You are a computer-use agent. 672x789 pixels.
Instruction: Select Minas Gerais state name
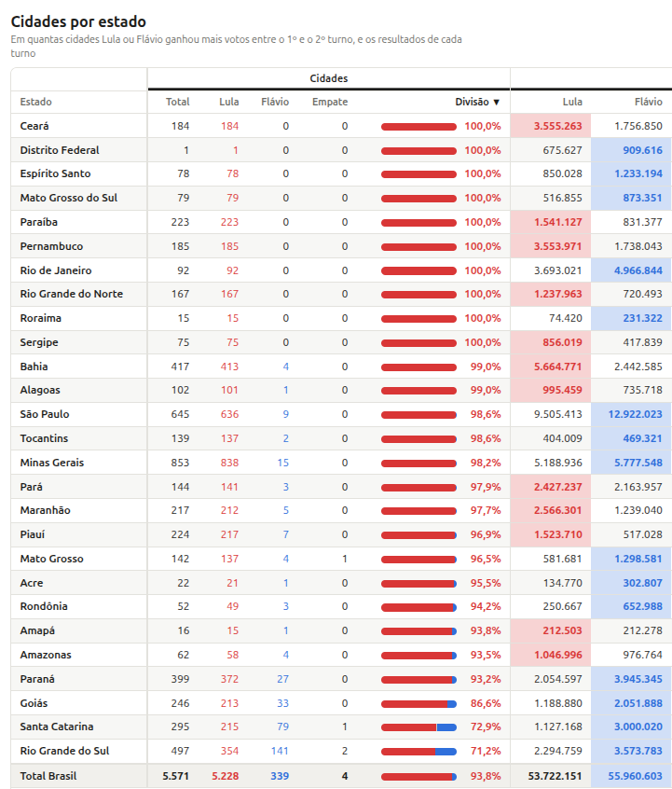tap(52, 463)
